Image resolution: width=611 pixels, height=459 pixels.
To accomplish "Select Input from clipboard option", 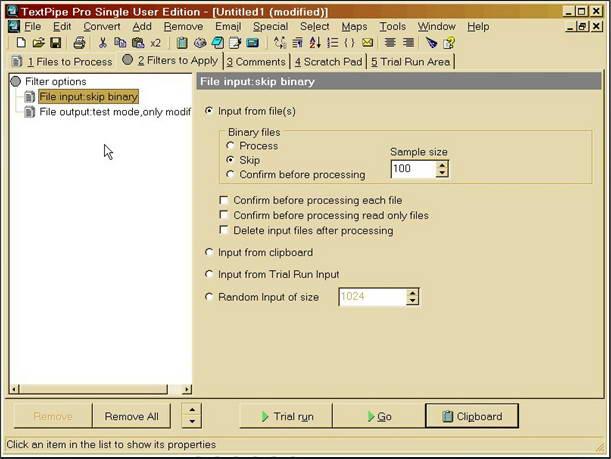I will tap(209, 252).
